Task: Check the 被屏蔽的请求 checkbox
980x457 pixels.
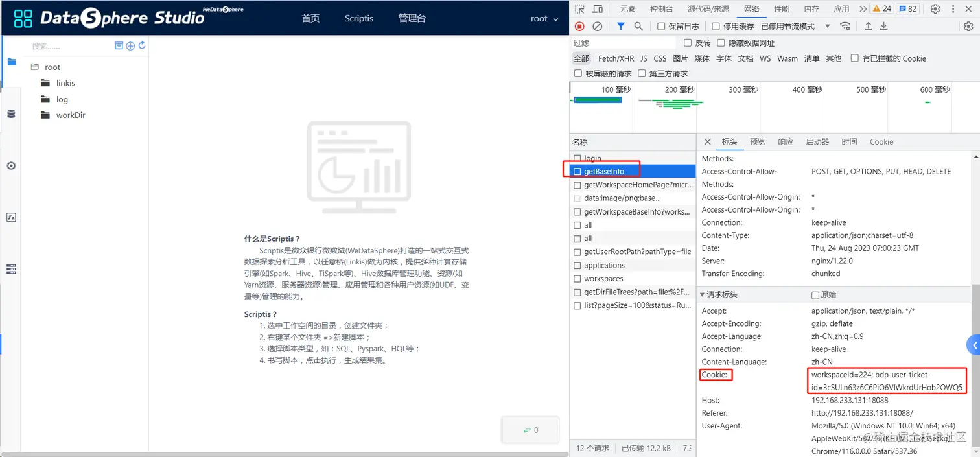Action: click(578, 74)
